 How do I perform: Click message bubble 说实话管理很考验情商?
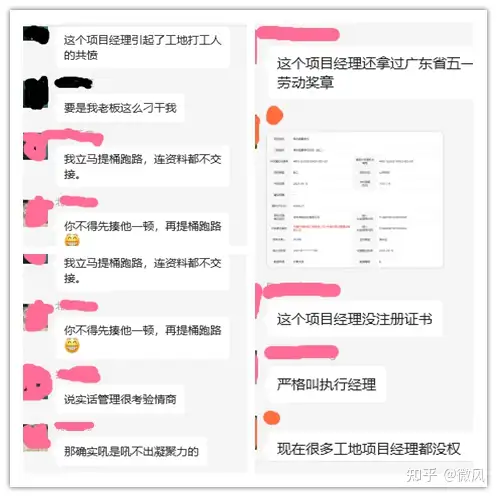120,399
